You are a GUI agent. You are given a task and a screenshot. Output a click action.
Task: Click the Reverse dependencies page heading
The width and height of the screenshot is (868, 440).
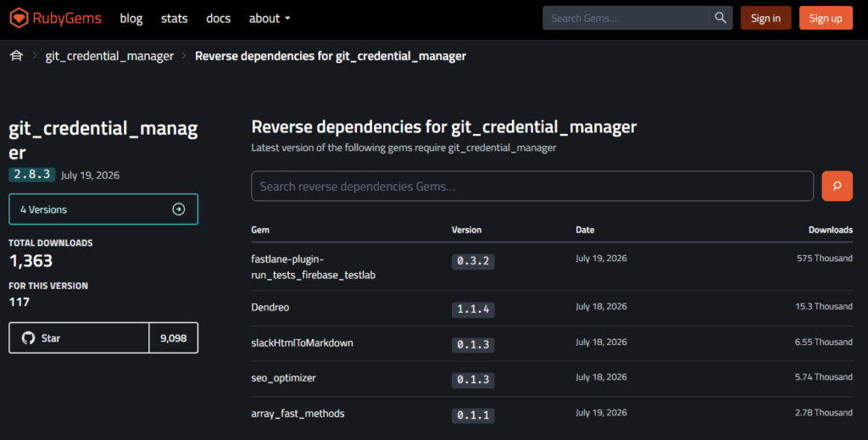444,126
